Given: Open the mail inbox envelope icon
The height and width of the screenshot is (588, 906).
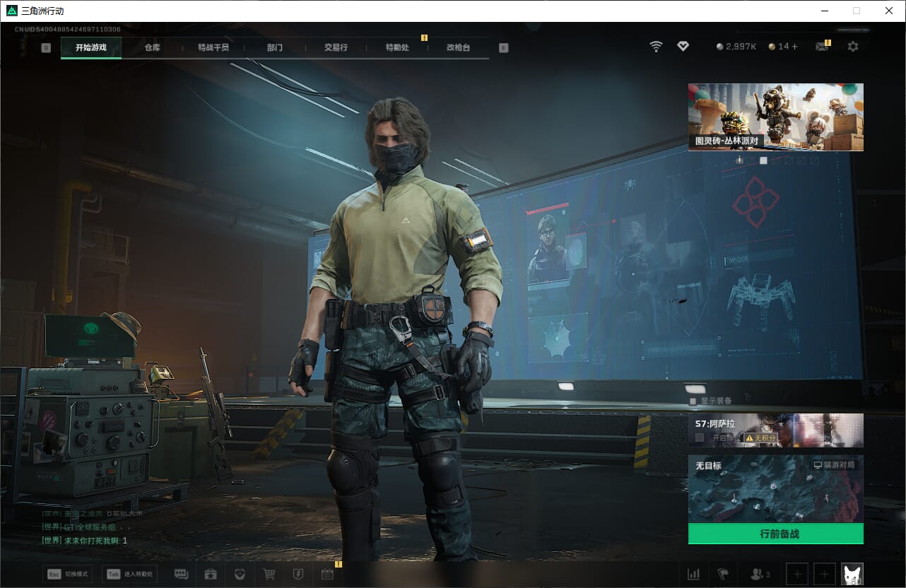Looking at the screenshot, I should 821,47.
